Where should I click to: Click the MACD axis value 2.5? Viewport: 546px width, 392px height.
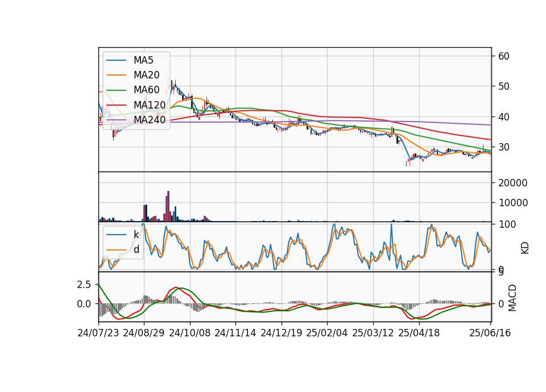(x=84, y=285)
